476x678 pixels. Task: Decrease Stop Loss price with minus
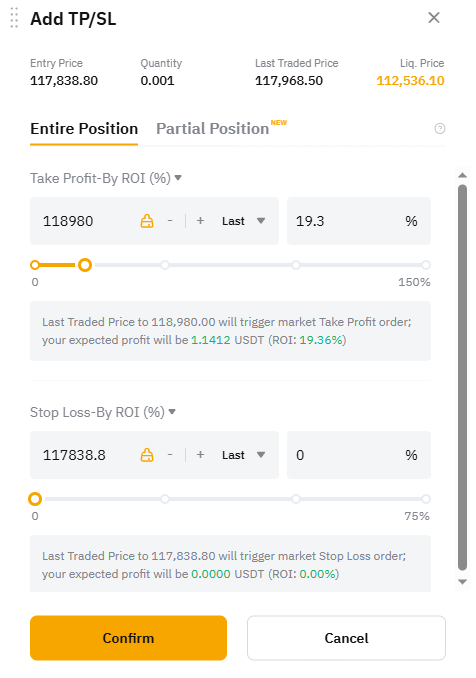coord(170,455)
